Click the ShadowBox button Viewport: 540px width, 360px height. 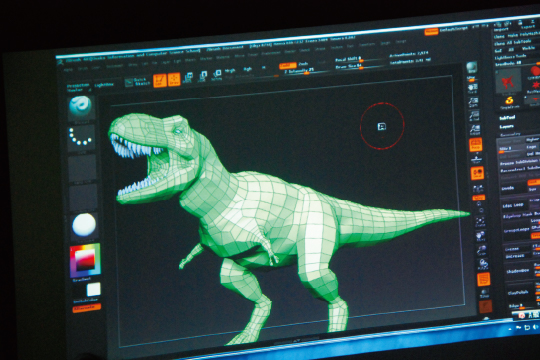point(517,271)
